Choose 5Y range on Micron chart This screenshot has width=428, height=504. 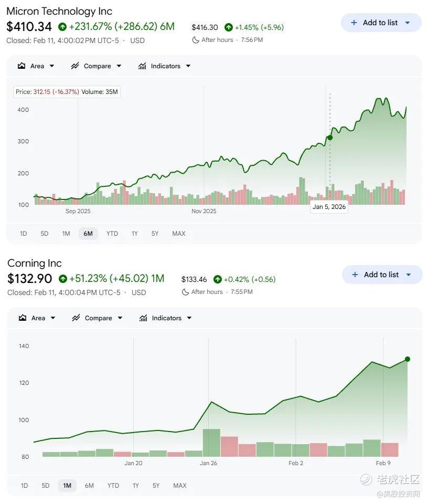point(155,234)
